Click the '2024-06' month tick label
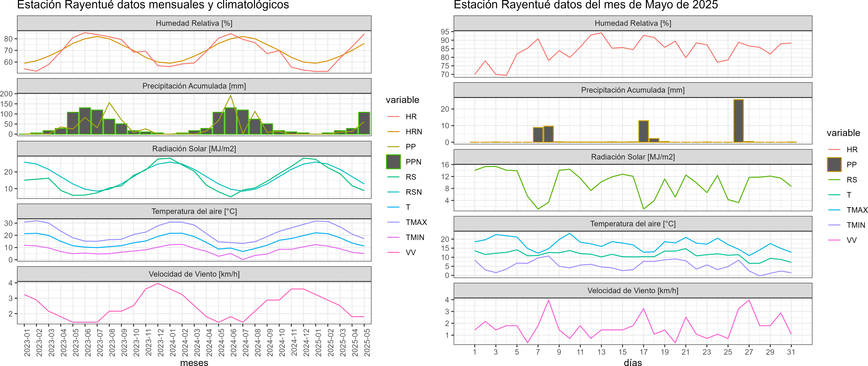 pos(233,342)
